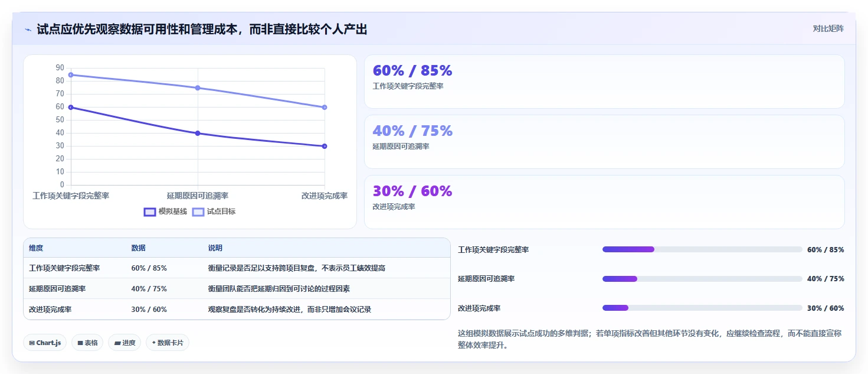Click the Chart.js tag chip

coord(45,343)
